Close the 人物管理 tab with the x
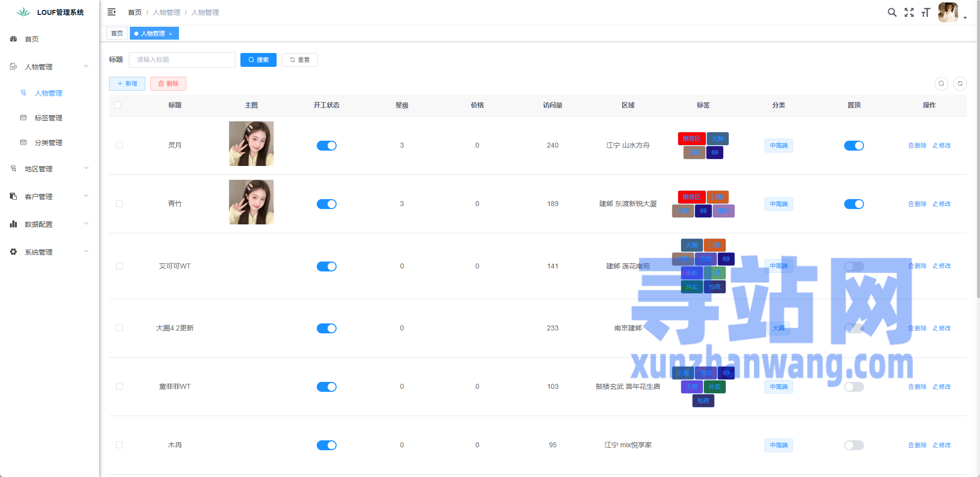 [x=171, y=34]
